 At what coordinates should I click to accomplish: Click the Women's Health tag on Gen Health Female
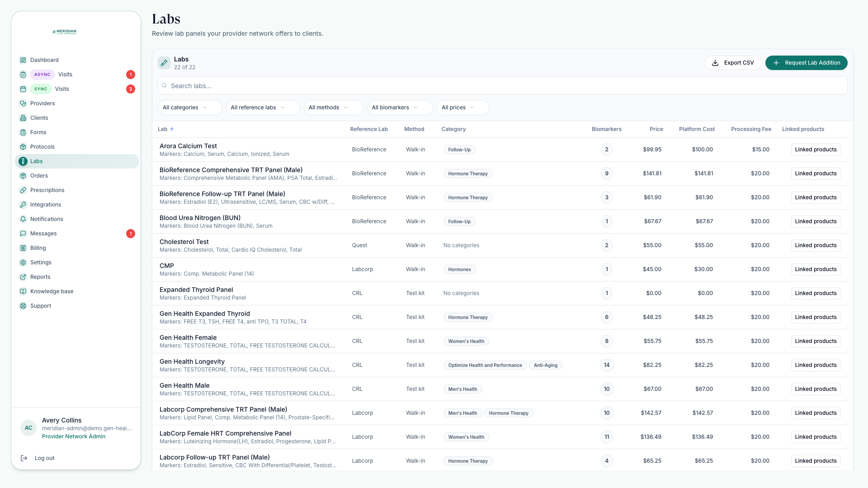tap(466, 341)
